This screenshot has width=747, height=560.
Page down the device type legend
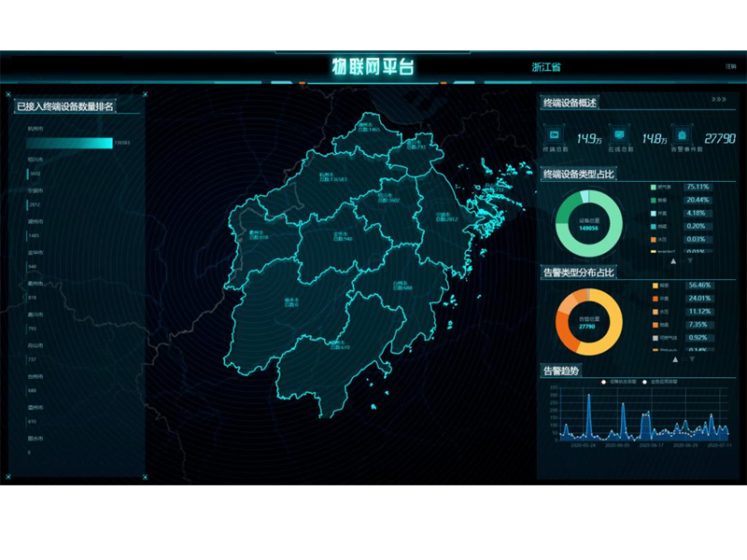(690, 261)
